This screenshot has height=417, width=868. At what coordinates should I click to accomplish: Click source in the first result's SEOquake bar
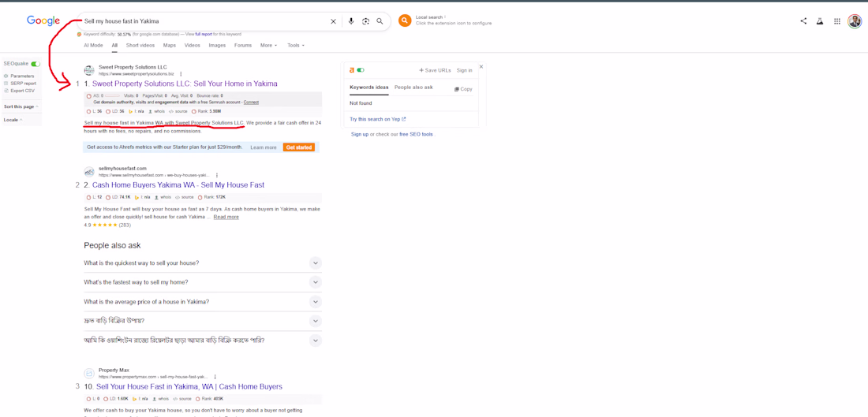pyautogui.click(x=177, y=111)
